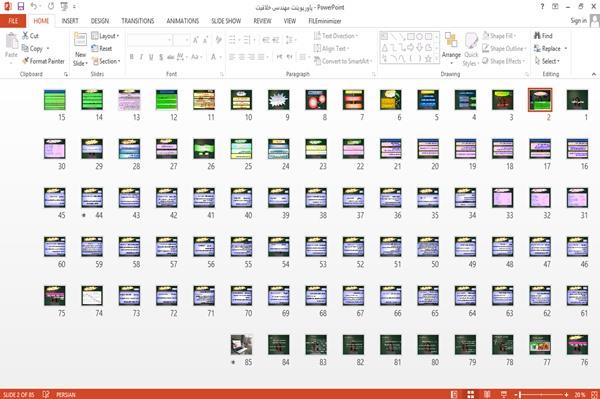Open the Text Direction dropdown
The height and width of the screenshot is (399, 600).
coord(336,36)
